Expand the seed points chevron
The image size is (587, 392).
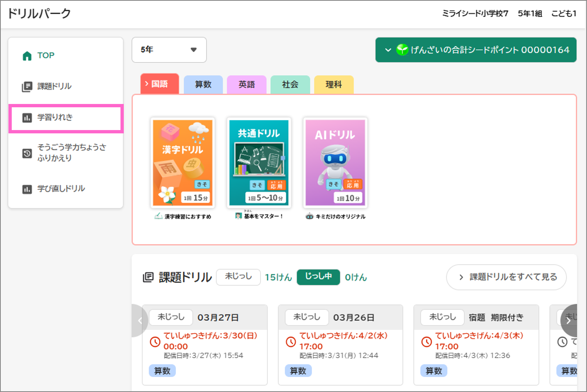pyautogui.click(x=388, y=50)
